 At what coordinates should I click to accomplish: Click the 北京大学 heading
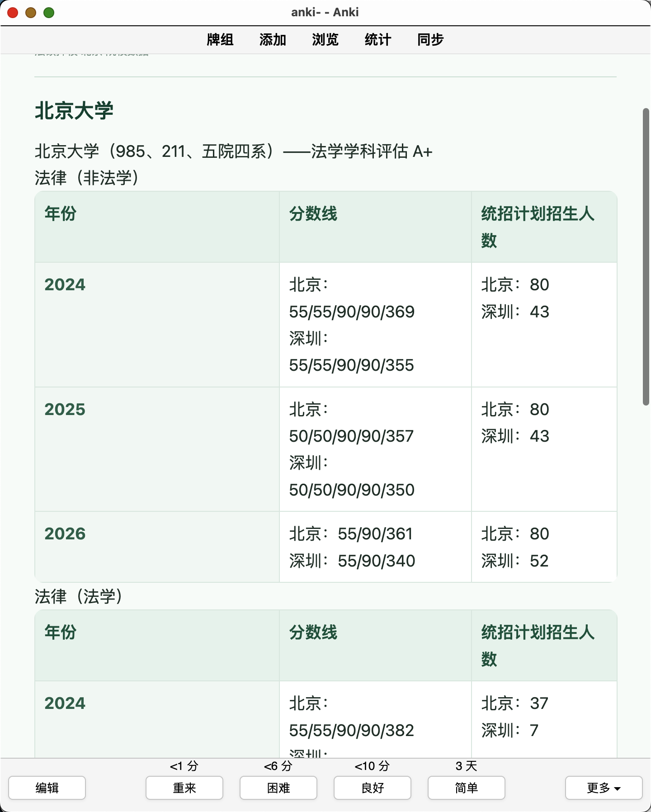pos(74,111)
